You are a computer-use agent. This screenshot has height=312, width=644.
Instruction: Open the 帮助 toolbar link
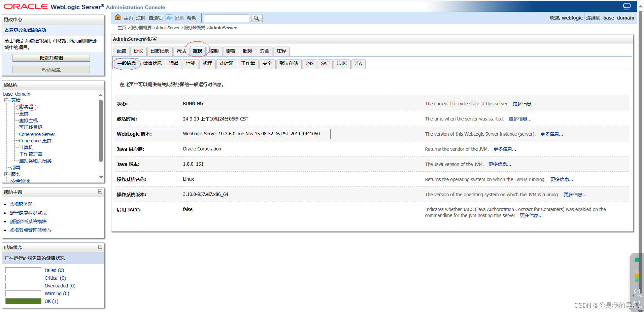click(x=192, y=18)
